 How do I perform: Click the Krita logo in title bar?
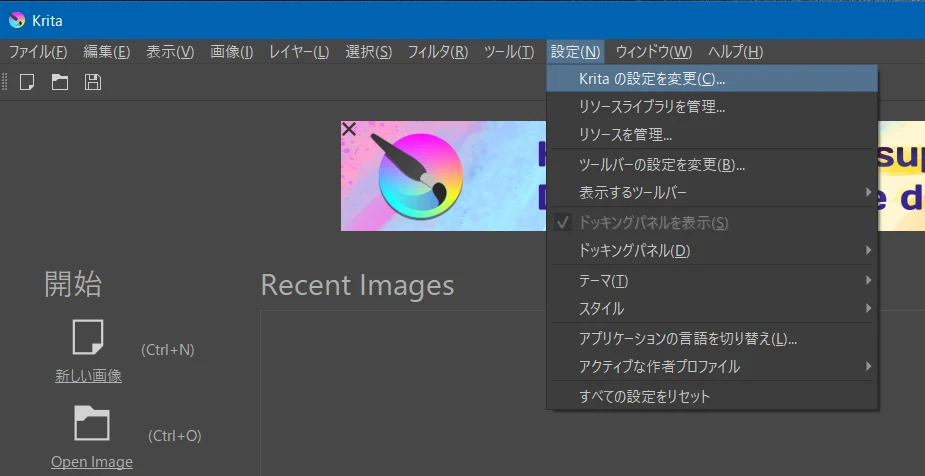[17, 21]
